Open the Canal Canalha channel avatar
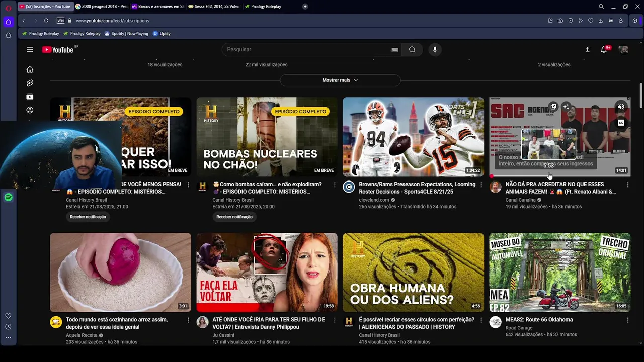The height and width of the screenshot is (362, 644). 495,187
